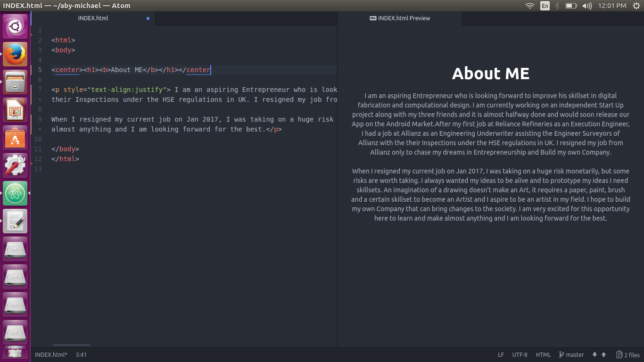Open the Files manager in the dock
This screenshot has width=644, height=362.
coord(15,82)
